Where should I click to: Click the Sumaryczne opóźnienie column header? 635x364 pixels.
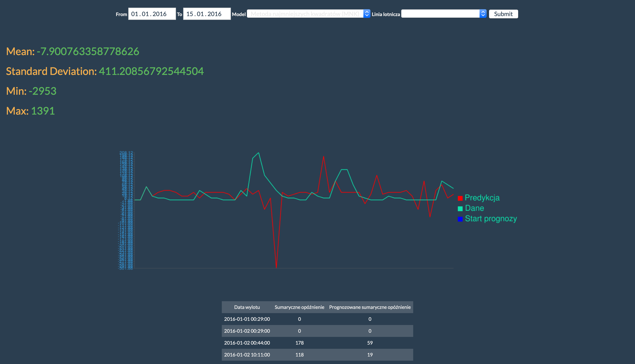[x=299, y=307]
